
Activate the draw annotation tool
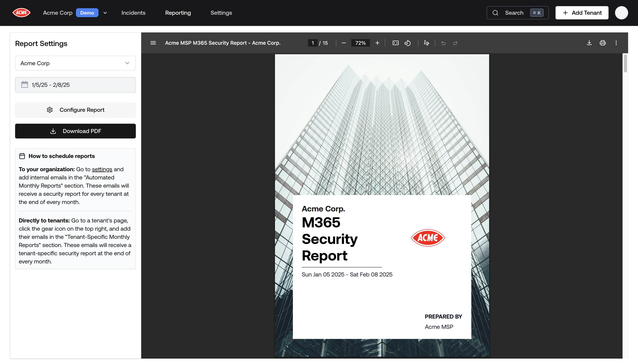tap(426, 43)
